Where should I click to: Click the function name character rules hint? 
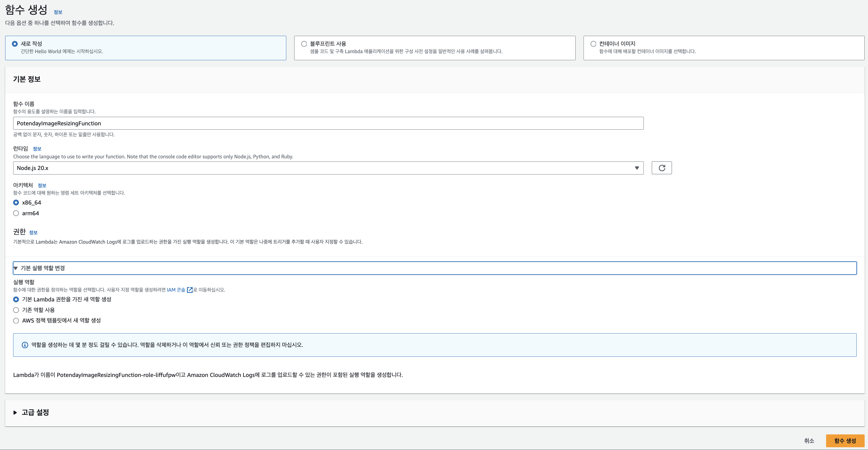point(64,135)
